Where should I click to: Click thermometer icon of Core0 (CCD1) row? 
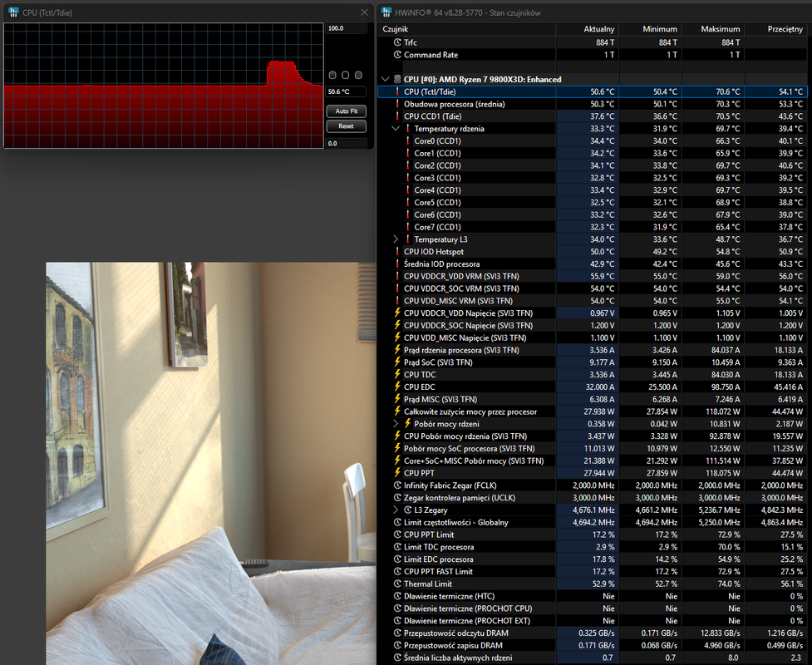click(407, 140)
